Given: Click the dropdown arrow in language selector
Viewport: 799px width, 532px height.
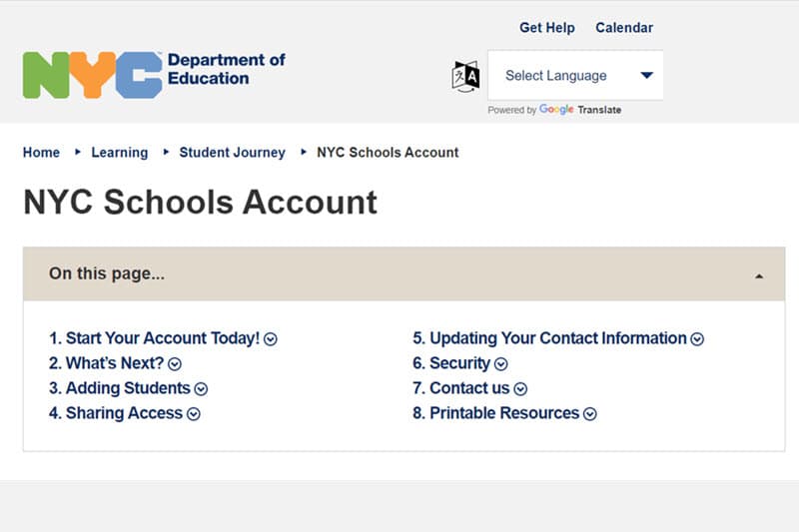Looking at the screenshot, I should [646, 76].
